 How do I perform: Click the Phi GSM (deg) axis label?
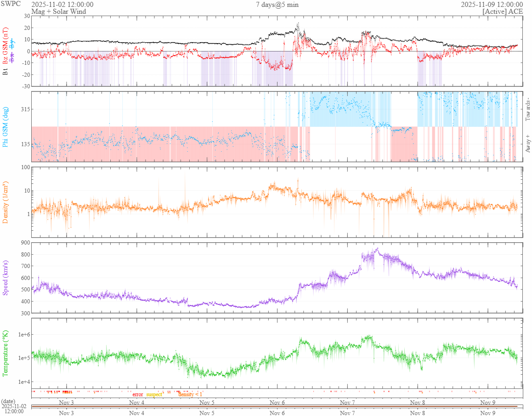coord(6,126)
